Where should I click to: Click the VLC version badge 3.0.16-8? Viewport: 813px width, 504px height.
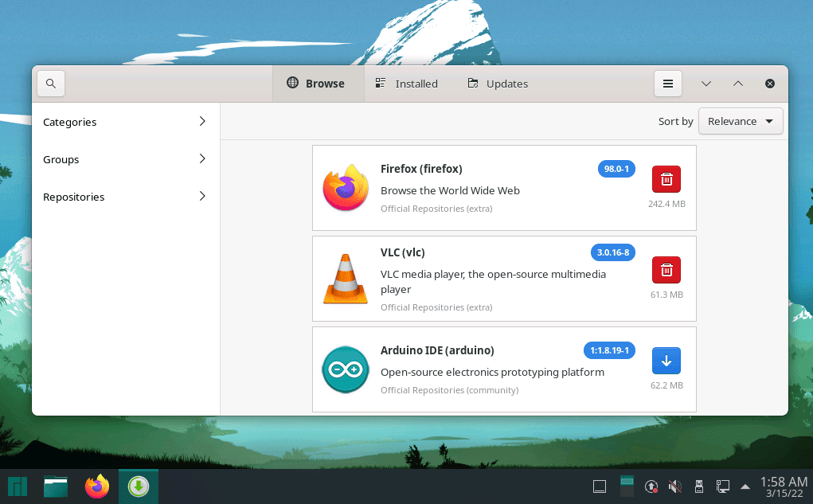pyautogui.click(x=613, y=252)
